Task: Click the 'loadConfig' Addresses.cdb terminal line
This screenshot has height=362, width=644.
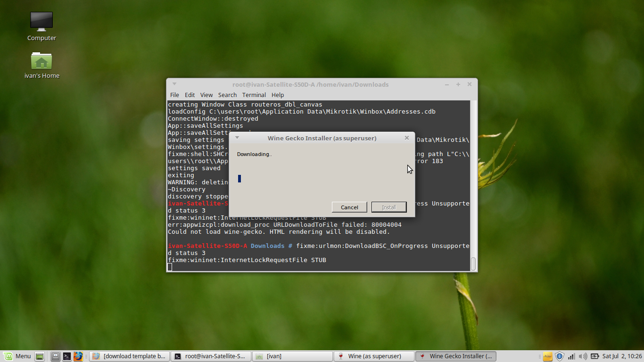Action: click(302, 112)
